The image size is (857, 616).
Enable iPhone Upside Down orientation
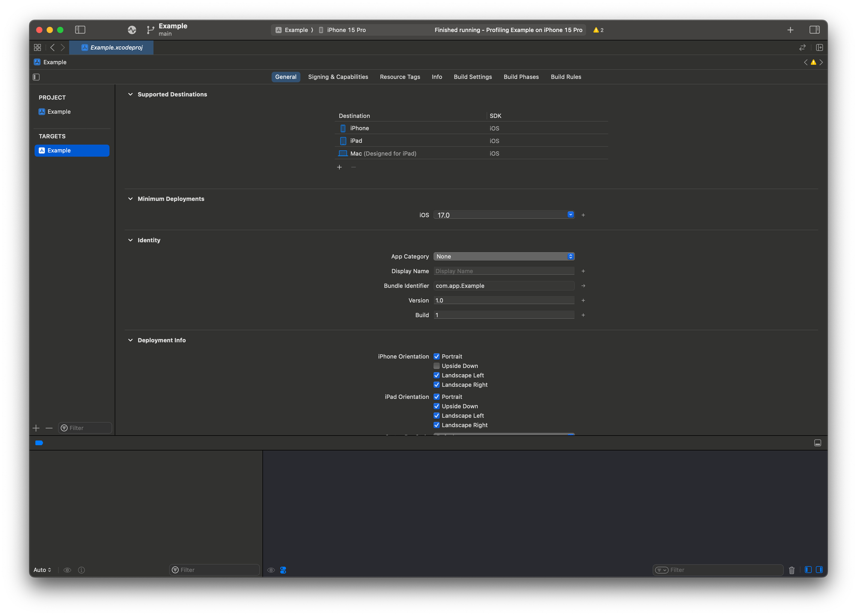437,366
